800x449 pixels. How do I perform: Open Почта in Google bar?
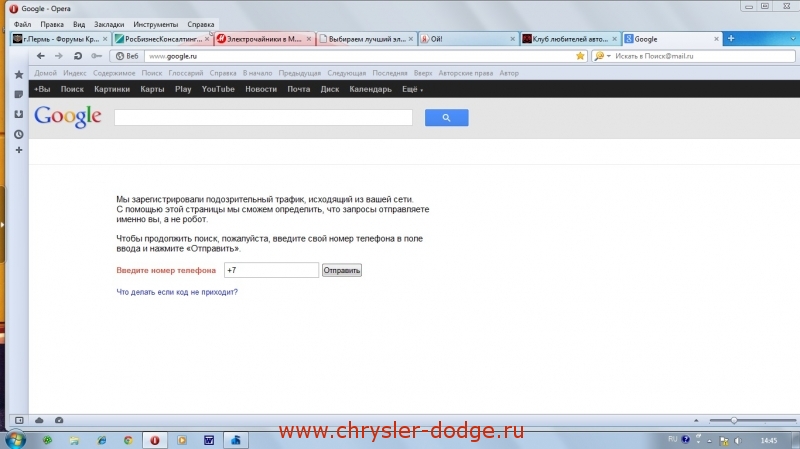coord(298,89)
